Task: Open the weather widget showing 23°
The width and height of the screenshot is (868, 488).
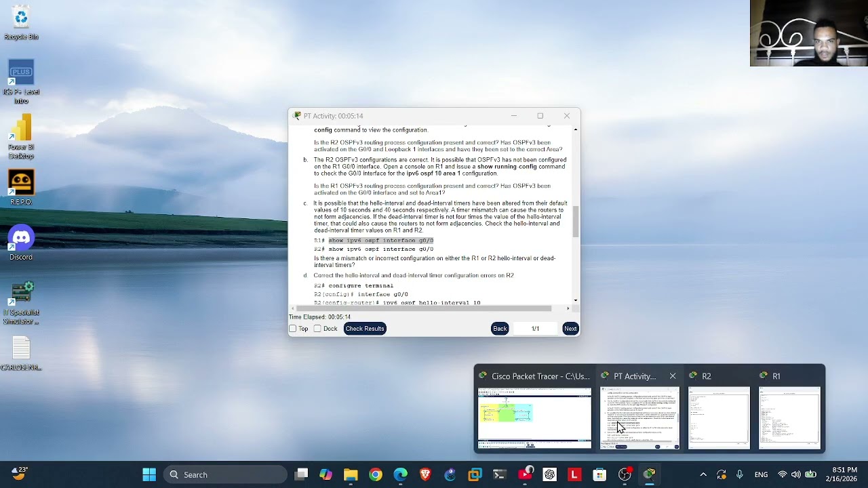Action: click(19, 474)
